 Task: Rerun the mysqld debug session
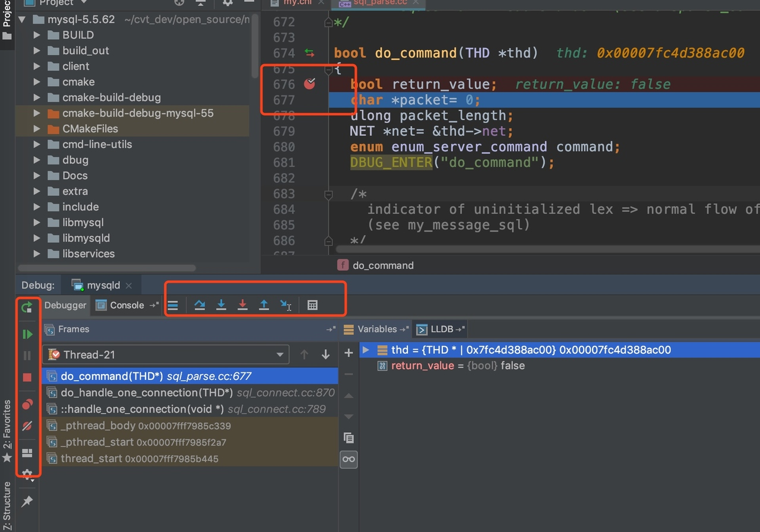pyautogui.click(x=27, y=308)
